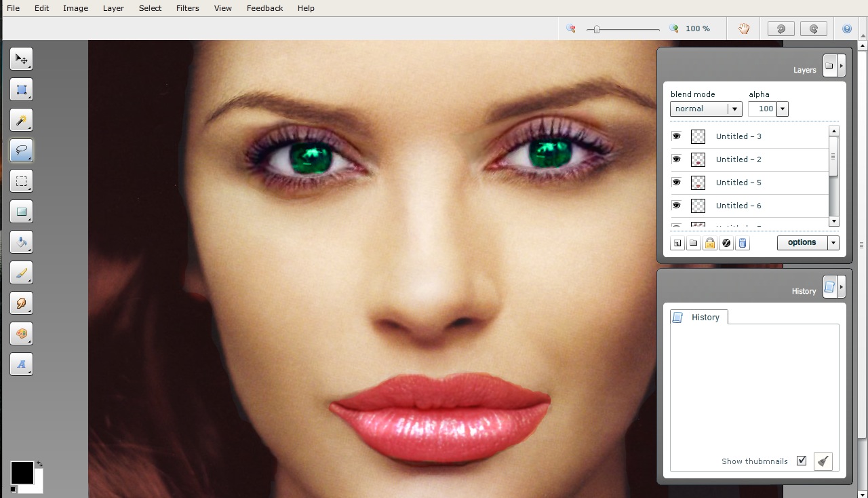Toggle the eye for Untitled – 6 layer
Image resolution: width=868 pixels, height=498 pixels.
676,206
